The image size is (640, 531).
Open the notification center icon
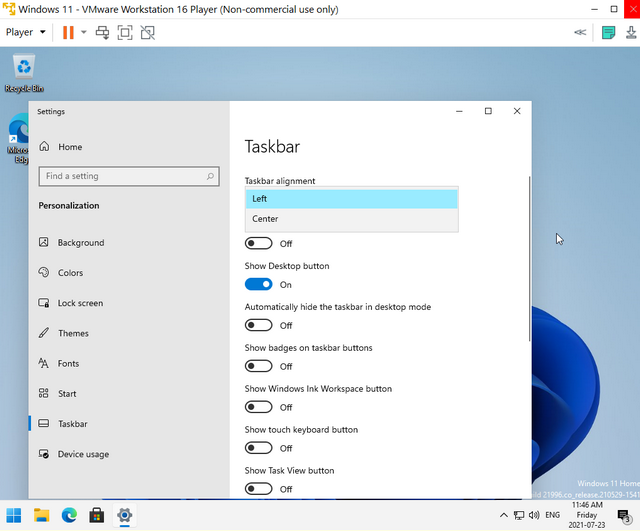coord(624,516)
